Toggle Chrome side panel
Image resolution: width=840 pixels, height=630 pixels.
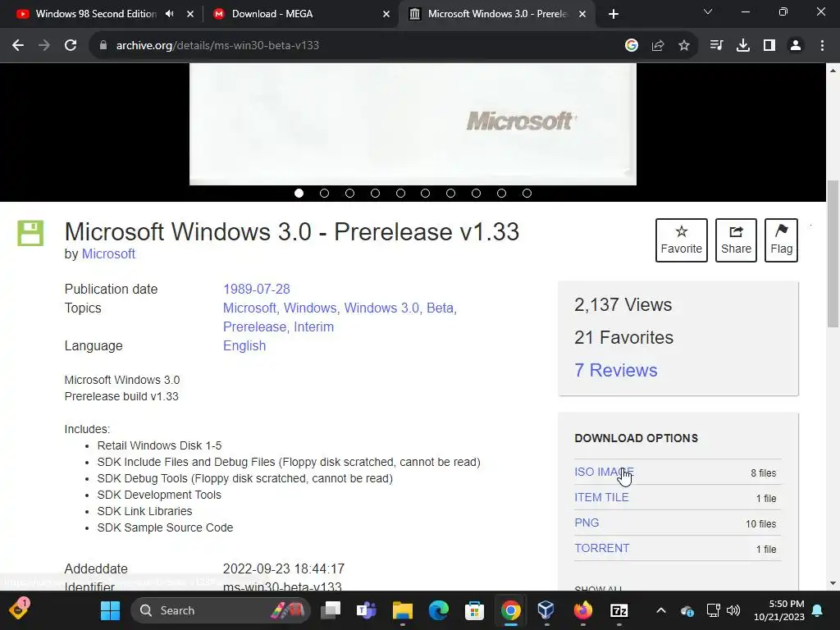click(769, 46)
